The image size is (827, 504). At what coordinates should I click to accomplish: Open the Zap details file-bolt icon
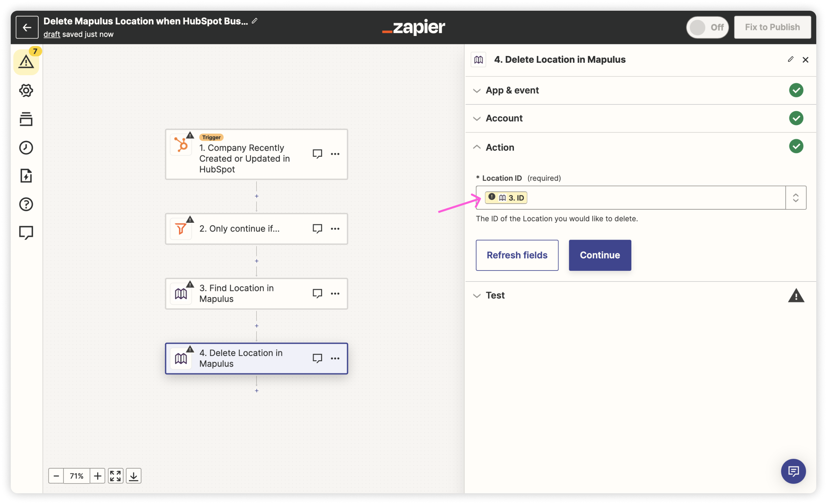coord(26,176)
